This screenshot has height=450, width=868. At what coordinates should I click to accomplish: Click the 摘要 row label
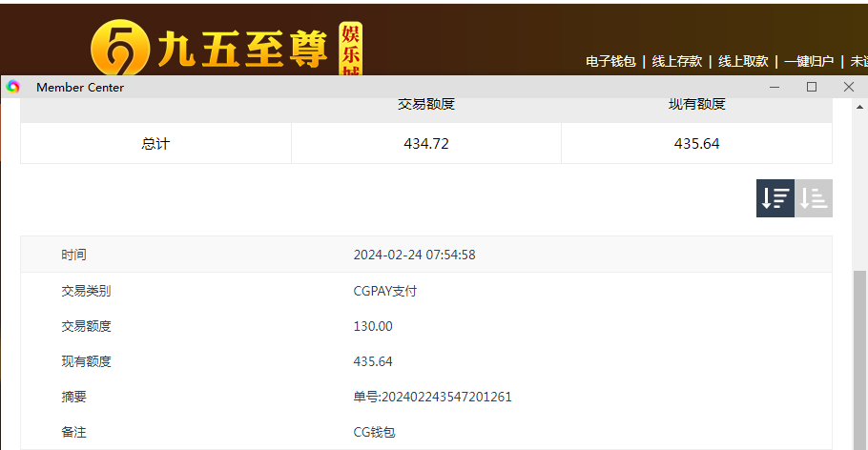73,397
